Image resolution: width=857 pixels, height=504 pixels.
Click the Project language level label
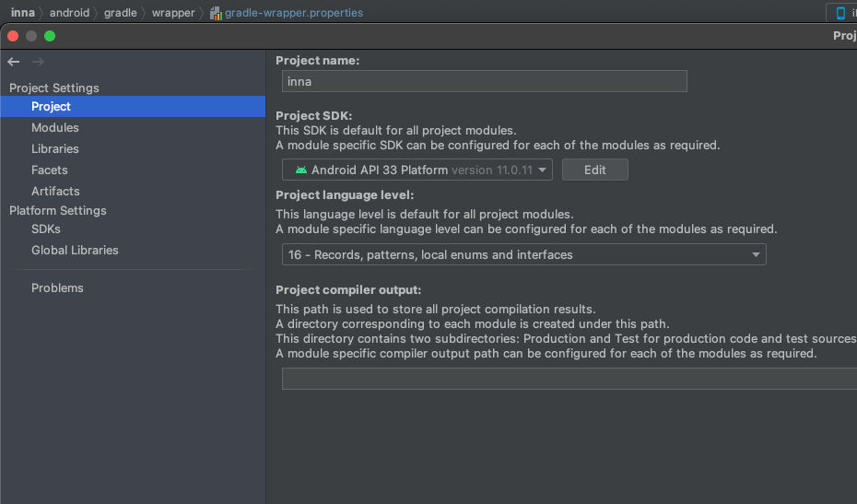click(x=345, y=195)
